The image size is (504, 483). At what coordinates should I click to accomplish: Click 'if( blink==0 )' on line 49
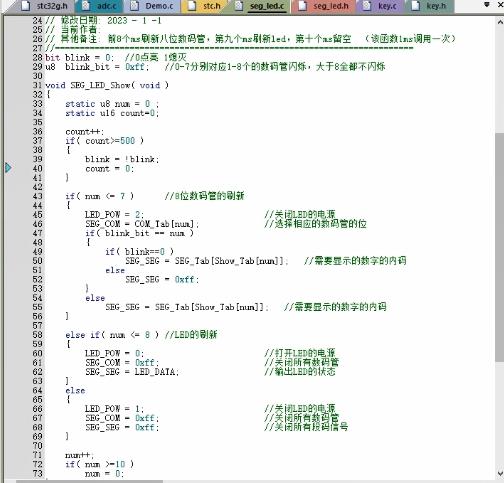(x=139, y=251)
